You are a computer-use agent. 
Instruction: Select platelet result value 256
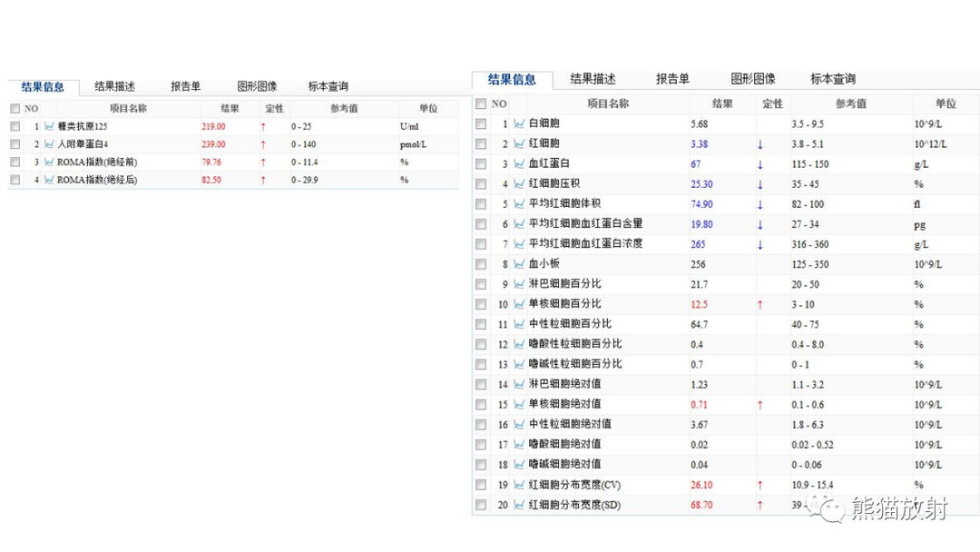coord(698,264)
